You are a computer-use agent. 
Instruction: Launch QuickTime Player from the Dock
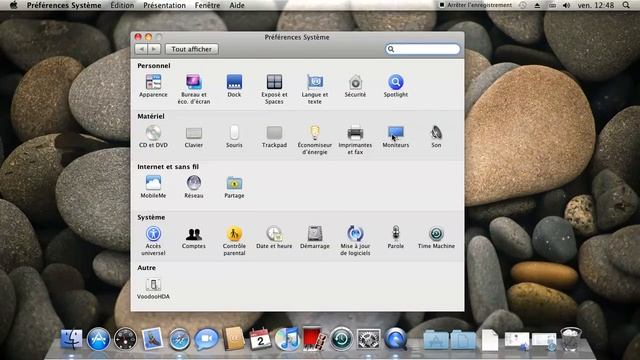pos(396,339)
